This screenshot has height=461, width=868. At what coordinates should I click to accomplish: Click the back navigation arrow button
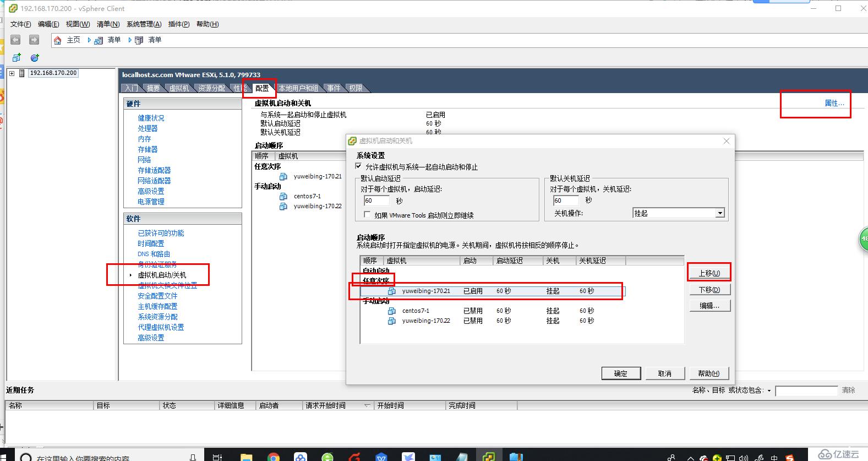point(16,40)
